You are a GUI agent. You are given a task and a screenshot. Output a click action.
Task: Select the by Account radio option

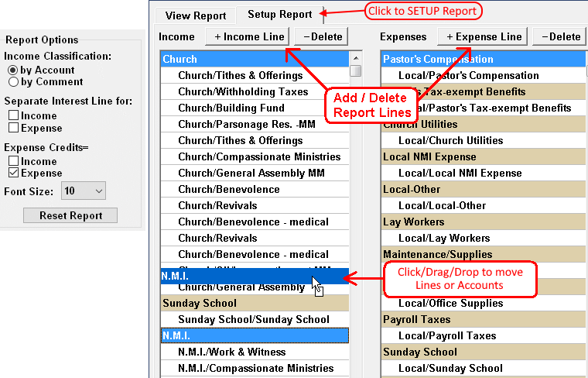[13, 70]
